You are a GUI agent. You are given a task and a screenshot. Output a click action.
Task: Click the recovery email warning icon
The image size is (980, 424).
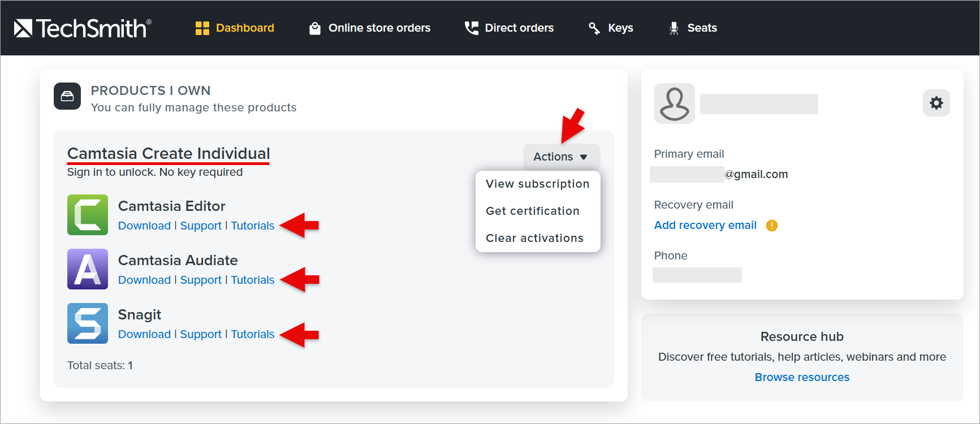(x=772, y=226)
